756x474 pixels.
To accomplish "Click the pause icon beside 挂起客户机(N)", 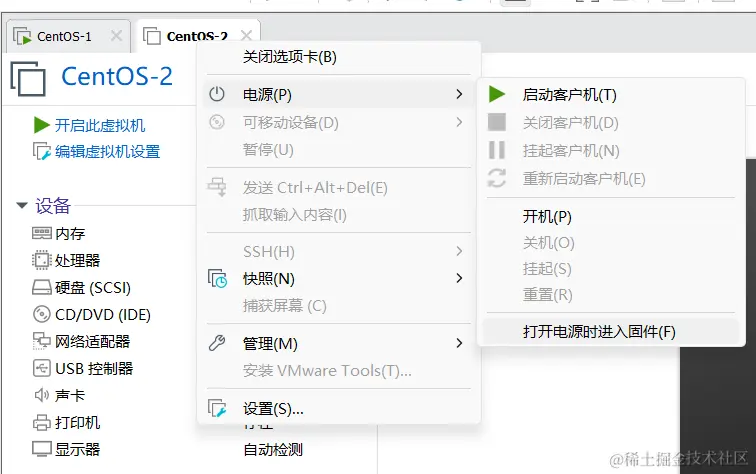I will pyautogui.click(x=497, y=150).
